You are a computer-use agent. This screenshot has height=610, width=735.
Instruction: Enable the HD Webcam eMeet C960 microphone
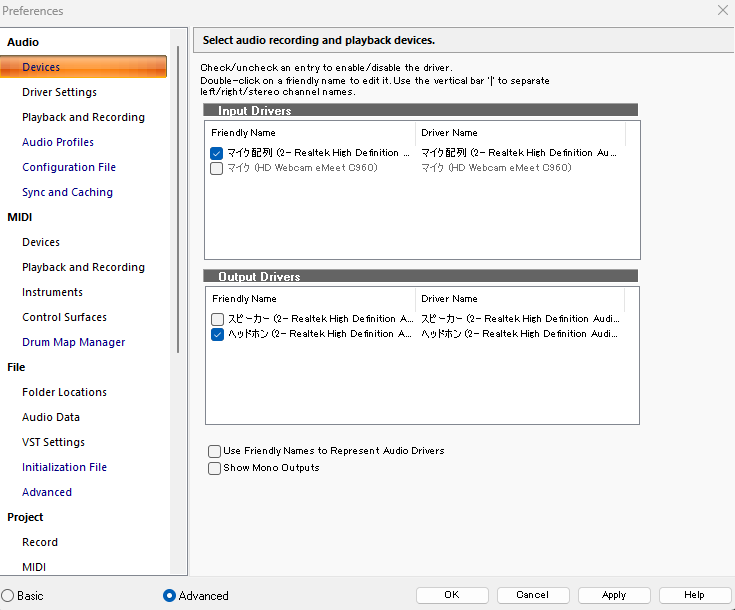(216, 168)
